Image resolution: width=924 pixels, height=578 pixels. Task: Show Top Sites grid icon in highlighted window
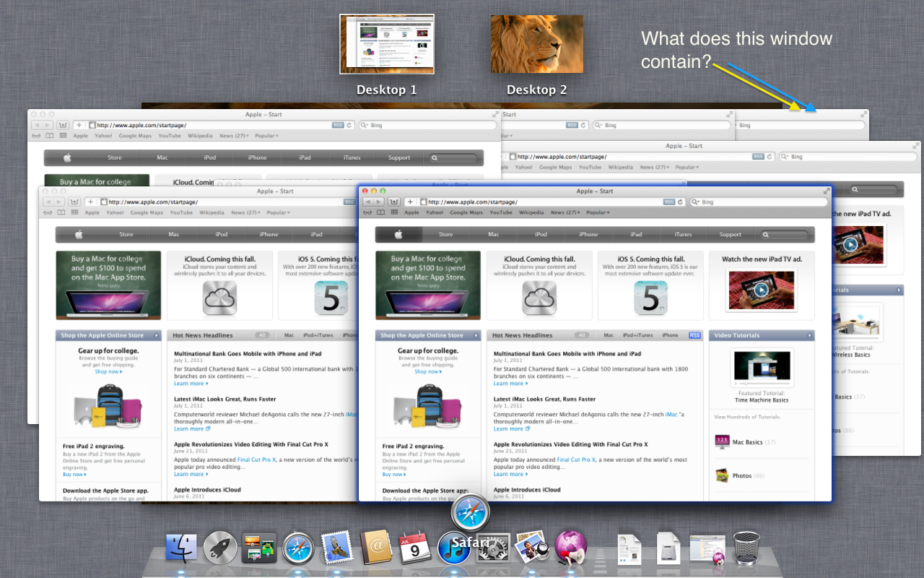pos(394,212)
